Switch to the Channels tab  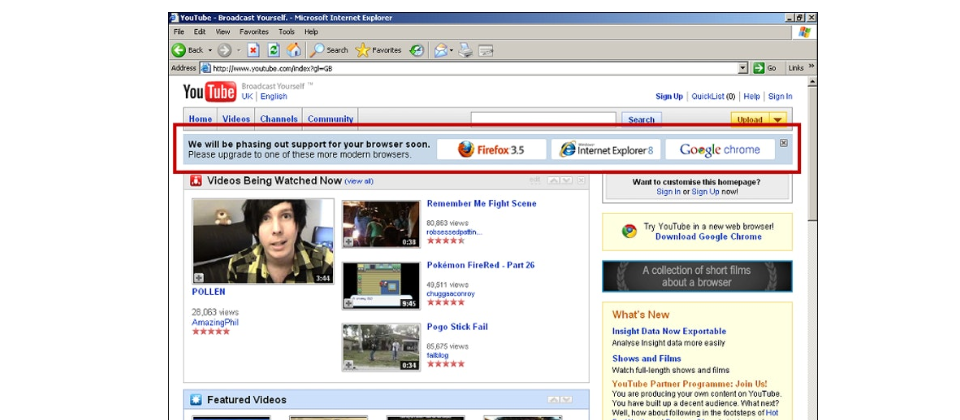click(x=279, y=119)
